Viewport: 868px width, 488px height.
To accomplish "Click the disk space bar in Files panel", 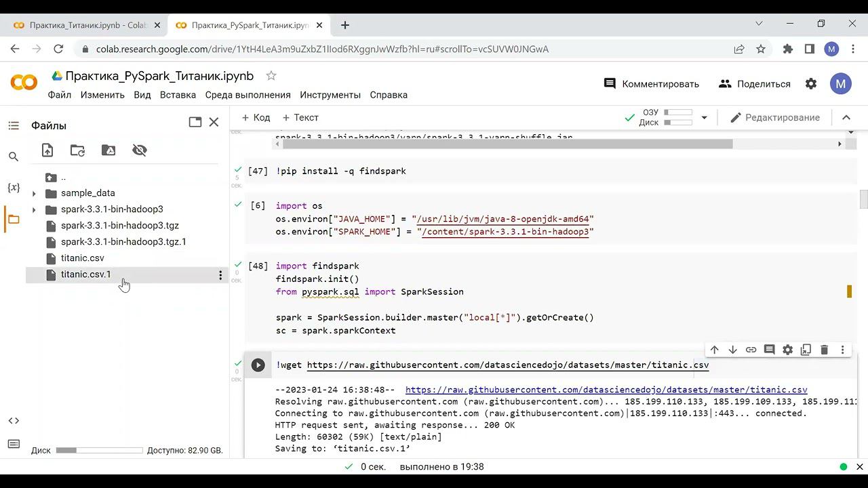I will 100,451.
